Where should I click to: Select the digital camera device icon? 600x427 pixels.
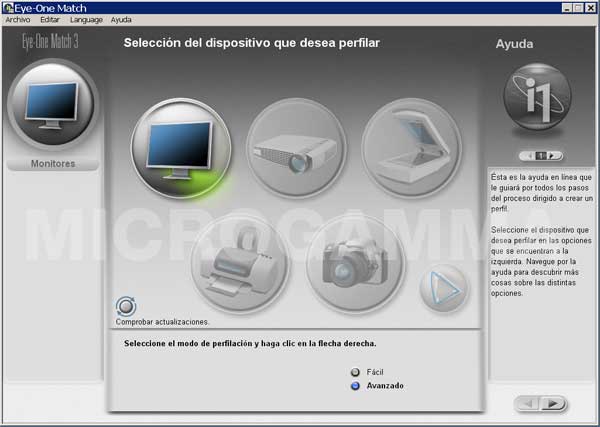coord(355,263)
